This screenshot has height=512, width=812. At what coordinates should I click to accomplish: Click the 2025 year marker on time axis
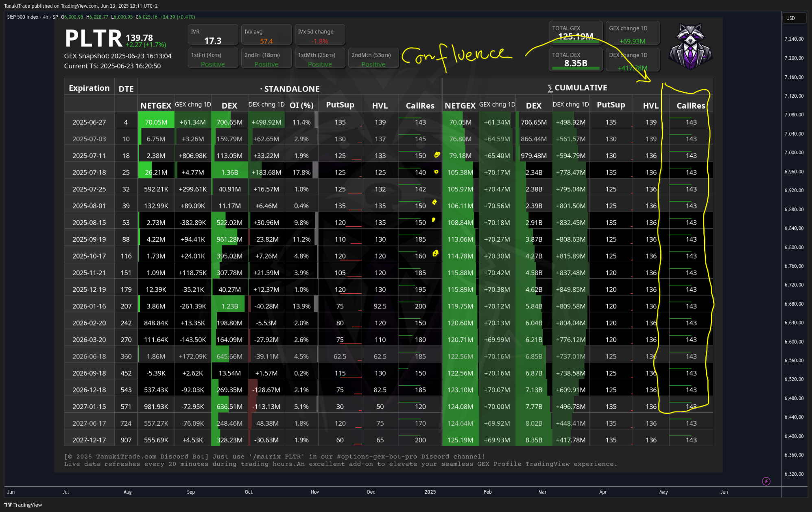[430, 492]
